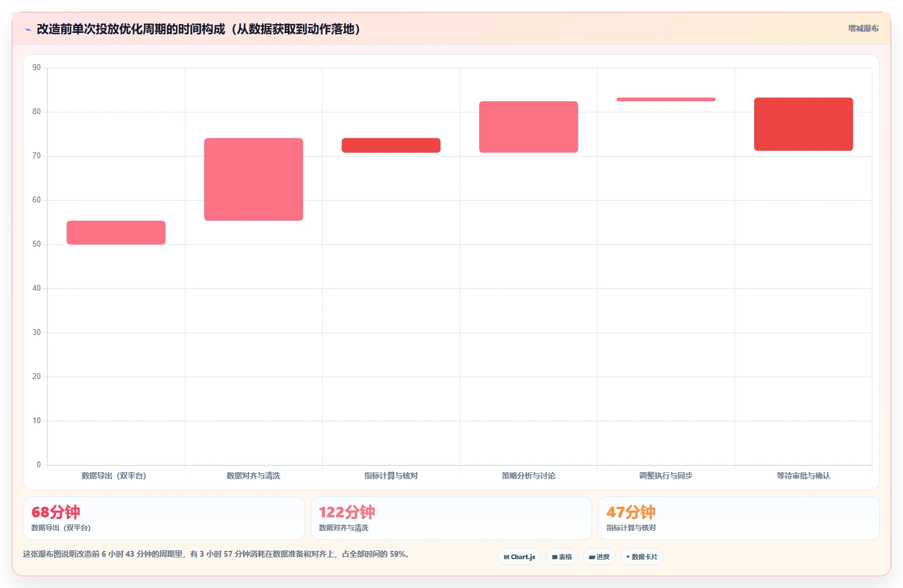
Task: Select the 数据卡片 chip
Action: (642, 557)
